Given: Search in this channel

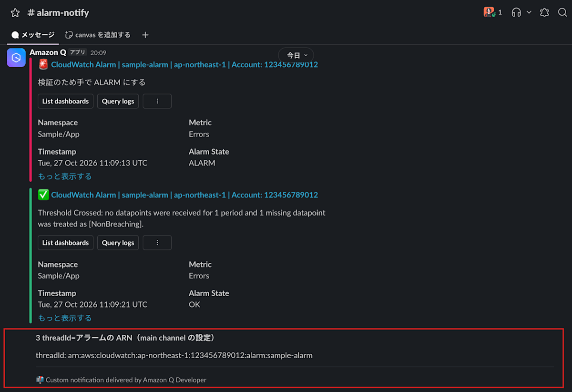Looking at the screenshot, I should pyautogui.click(x=562, y=12).
